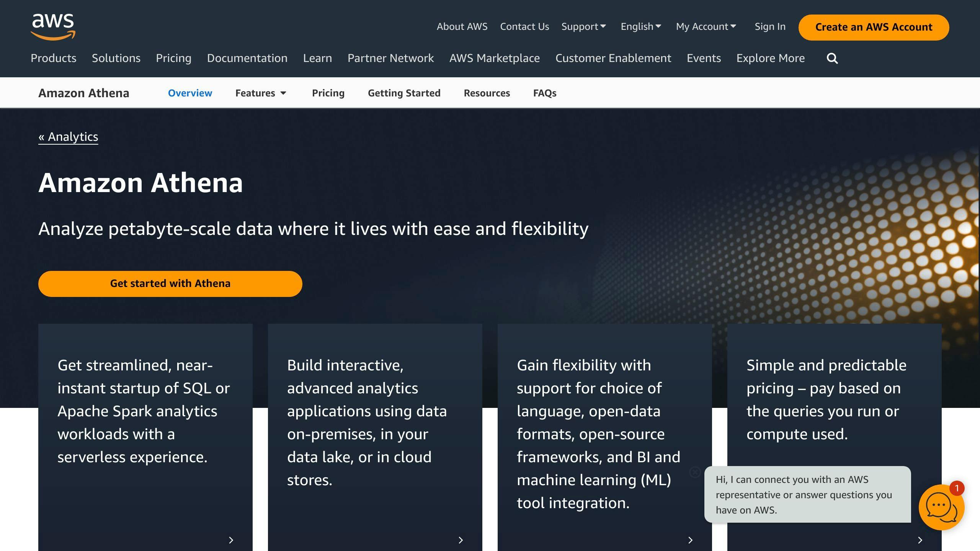Click the simple predictable pricing card text

pyautogui.click(x=826, y=399)
